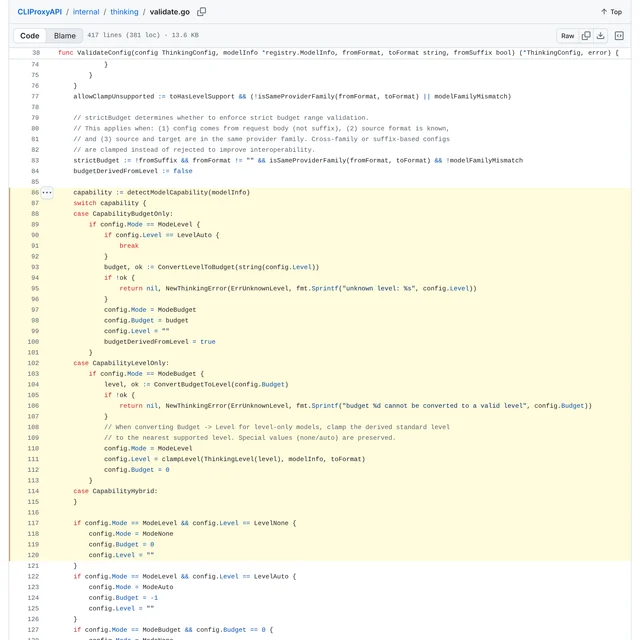Download raw file icon
The height and width of the screenshot is (640, 640).
(x=600, y=36)
